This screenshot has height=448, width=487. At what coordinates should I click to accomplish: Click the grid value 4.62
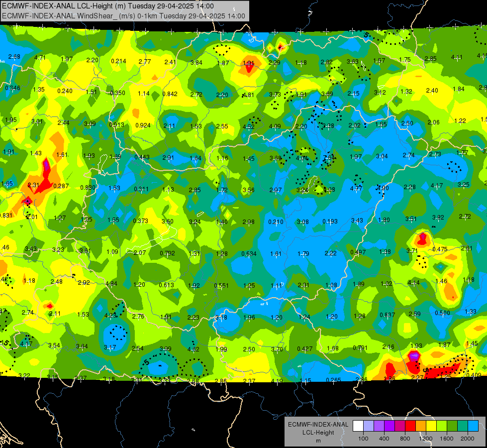click(193, 349)
